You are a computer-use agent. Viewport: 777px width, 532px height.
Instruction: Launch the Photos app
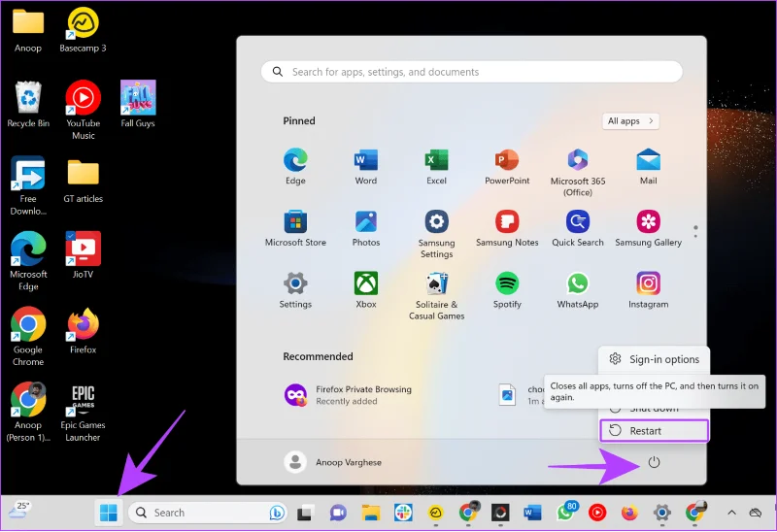(366, 228)
